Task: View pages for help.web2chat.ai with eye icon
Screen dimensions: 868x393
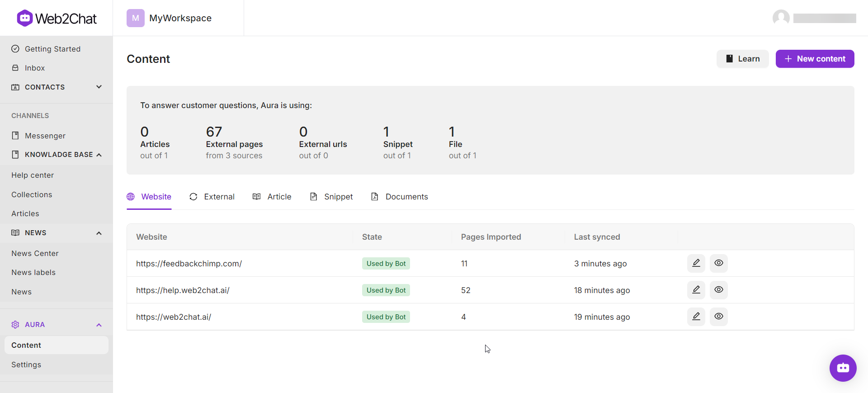Action: 719,290
